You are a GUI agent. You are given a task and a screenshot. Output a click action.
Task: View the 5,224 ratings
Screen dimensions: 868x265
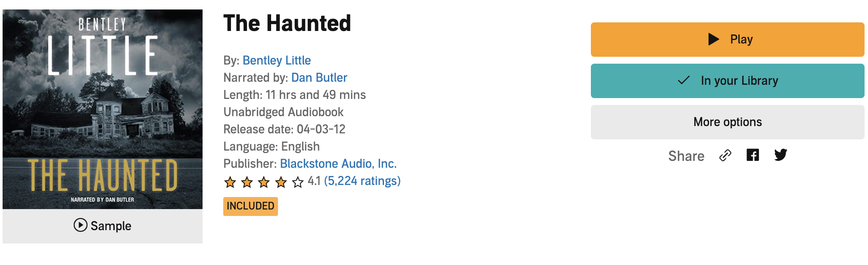coord(362,181)
